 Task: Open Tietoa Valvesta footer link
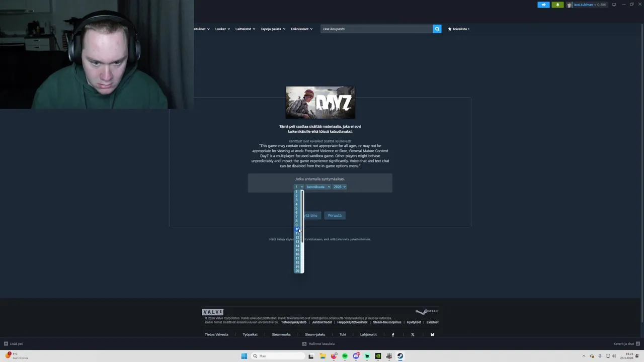[x=216, y=334]
